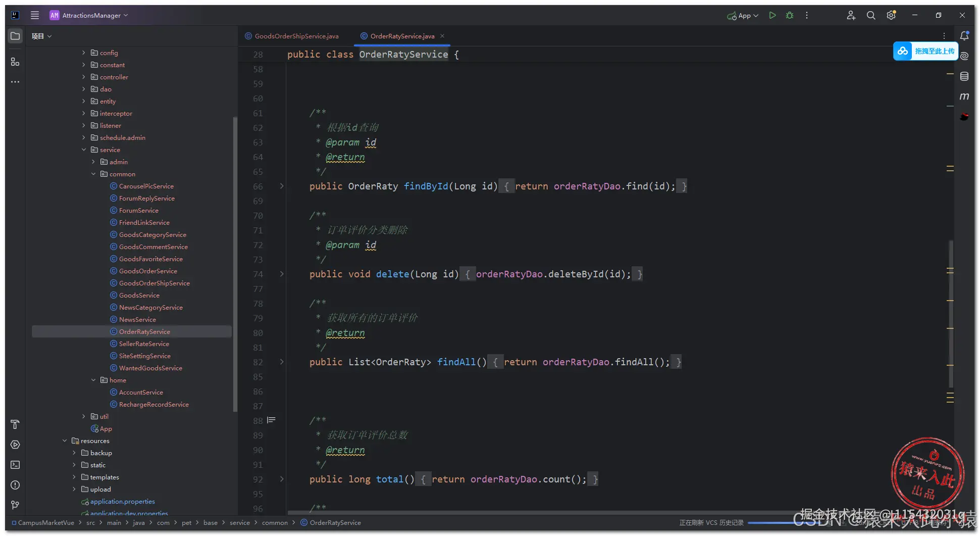Select OrderRatyService in project tree

[x=144, y=331]
